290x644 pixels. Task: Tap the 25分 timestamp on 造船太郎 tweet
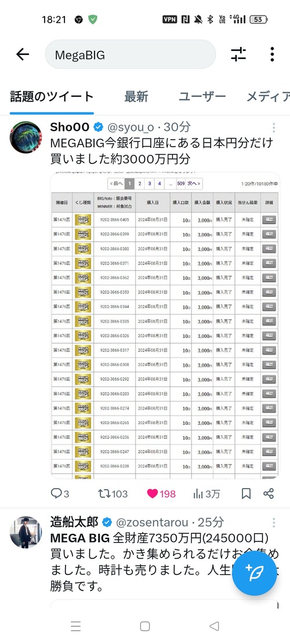(x=211, y=522)
